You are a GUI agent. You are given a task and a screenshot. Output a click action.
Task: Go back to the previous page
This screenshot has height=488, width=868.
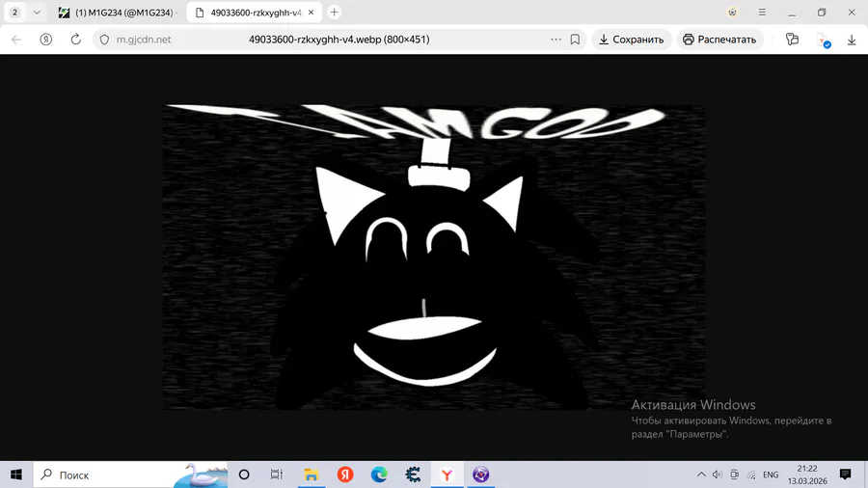tap(16, 40)
